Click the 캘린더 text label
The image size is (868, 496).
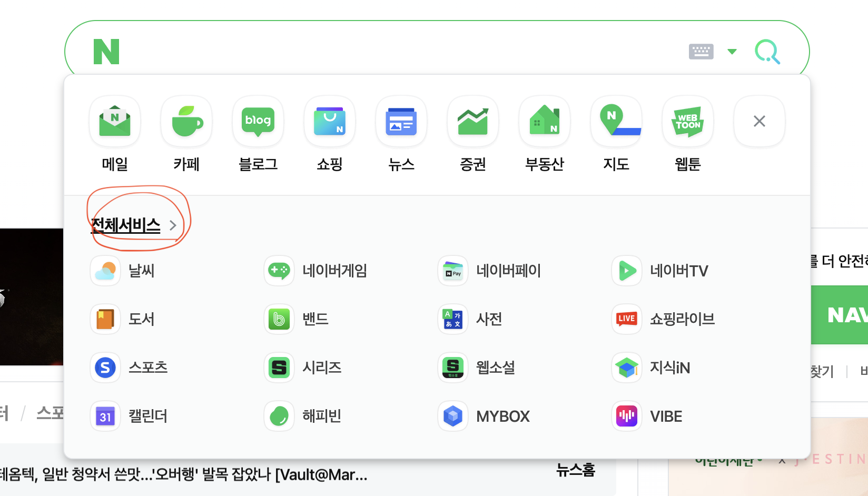pos(148,416)
